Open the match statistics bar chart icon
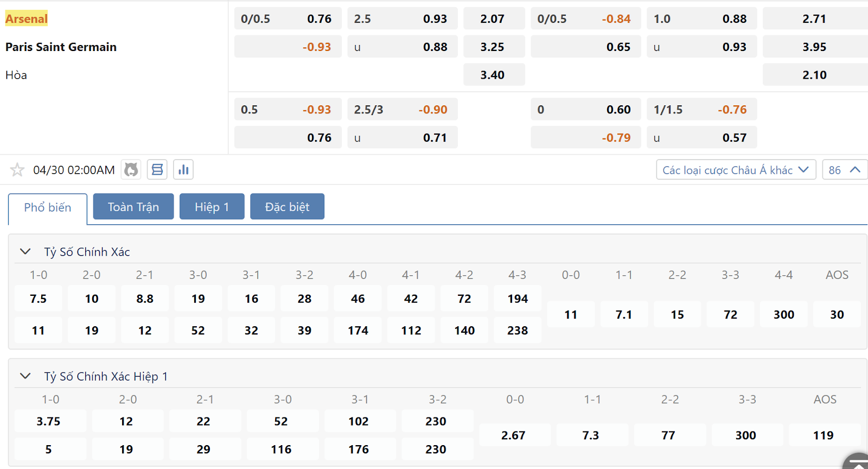This screenshot has width=868, height=469. 183,170
